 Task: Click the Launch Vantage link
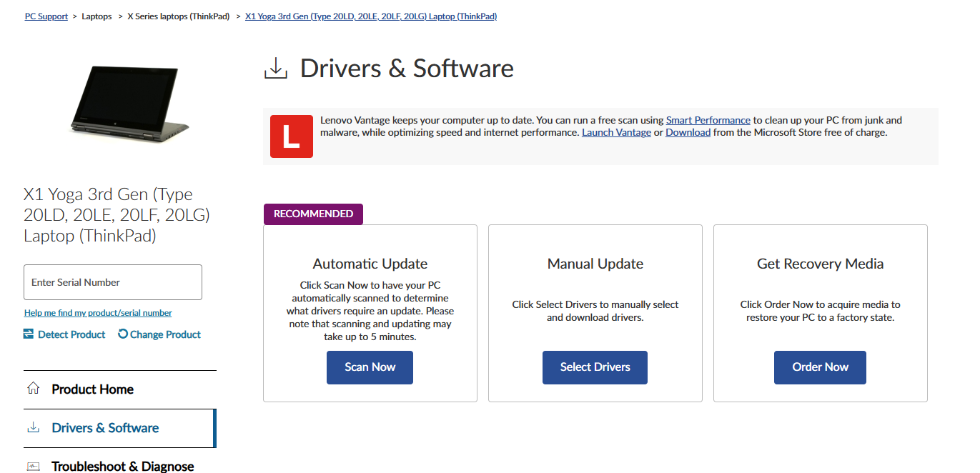(x=616, y=132)
